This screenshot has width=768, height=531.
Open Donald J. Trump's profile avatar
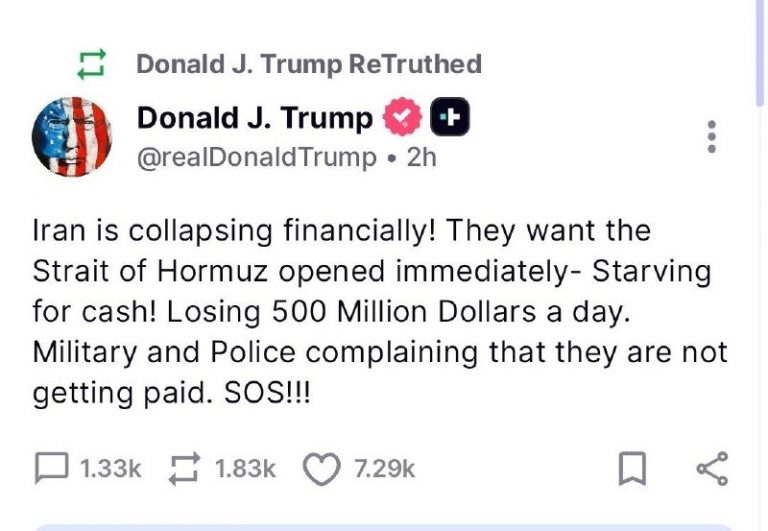[x=69, y=138]
